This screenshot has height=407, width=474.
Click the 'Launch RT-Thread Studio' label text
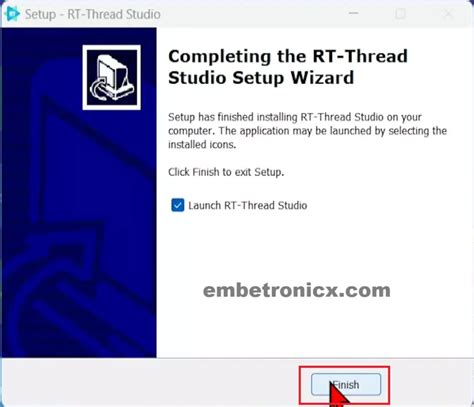pos(248,205)
